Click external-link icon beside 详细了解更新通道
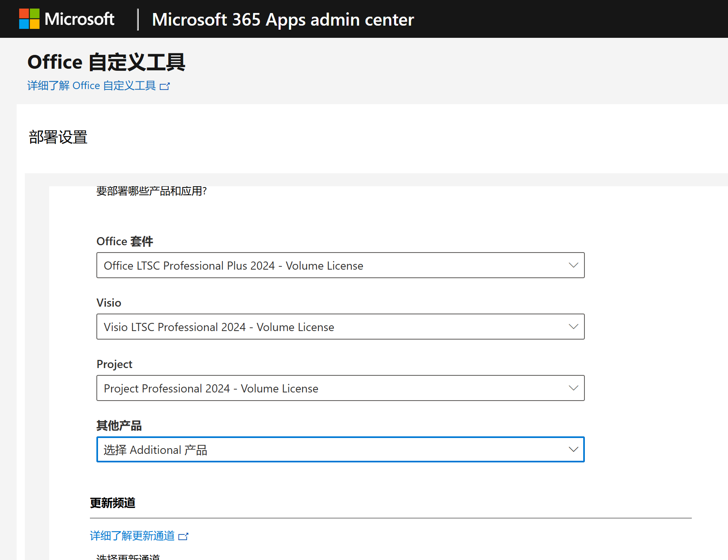 pos(183,536)
